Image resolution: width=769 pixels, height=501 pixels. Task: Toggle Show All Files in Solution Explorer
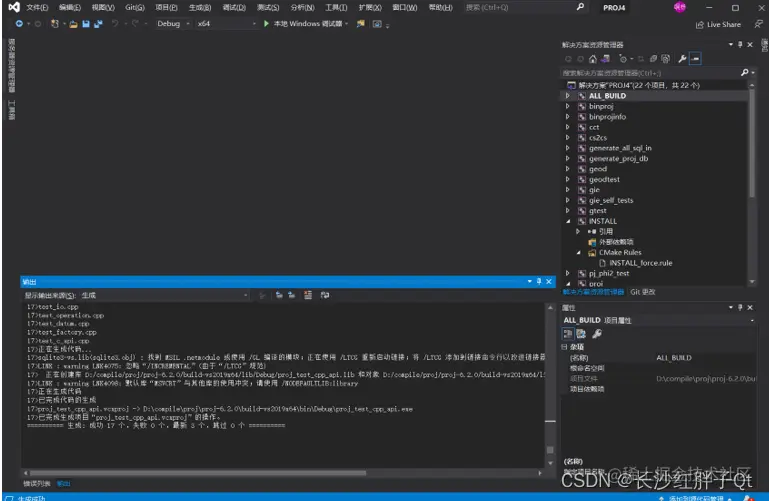(666, 59)
